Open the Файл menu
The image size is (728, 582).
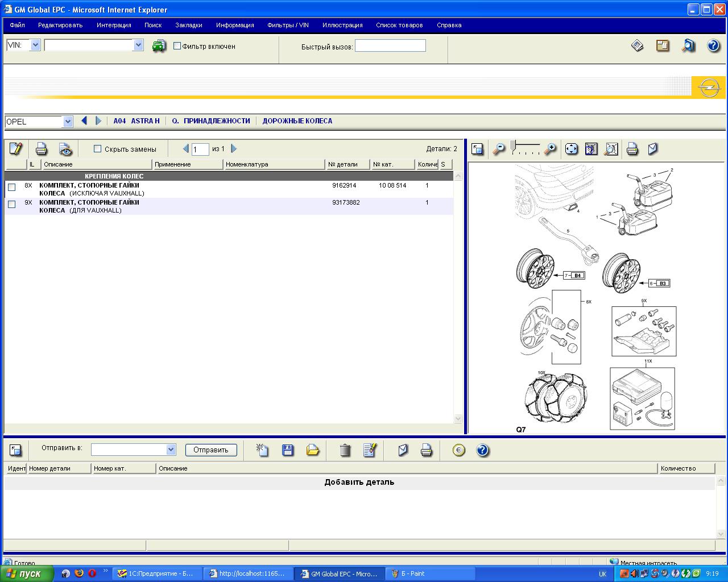click(17, 25)
